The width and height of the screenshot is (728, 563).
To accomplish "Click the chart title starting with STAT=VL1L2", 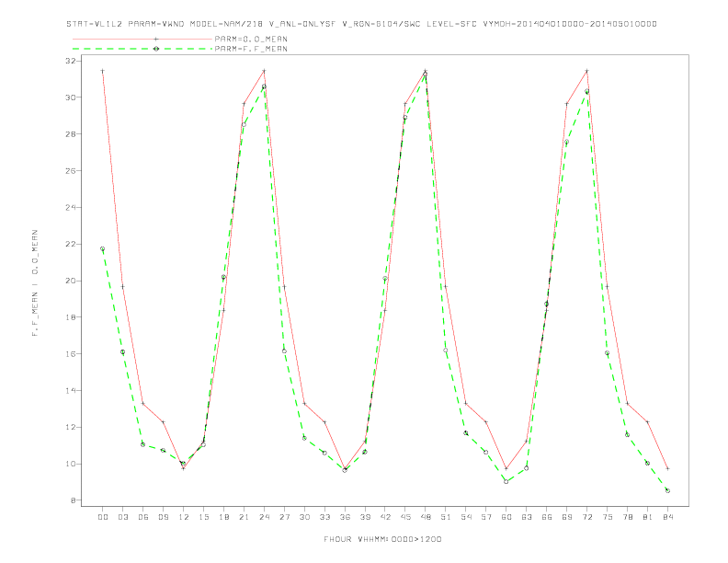I will (x=361, y=24).
